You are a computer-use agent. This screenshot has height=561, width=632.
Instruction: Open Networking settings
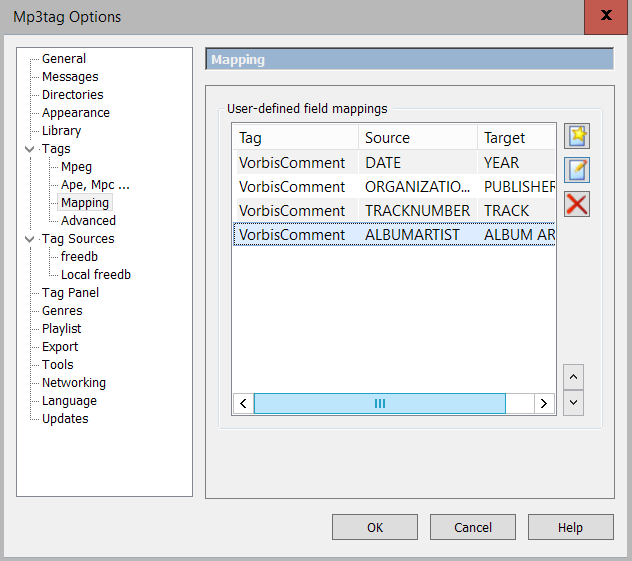point(74,383)
